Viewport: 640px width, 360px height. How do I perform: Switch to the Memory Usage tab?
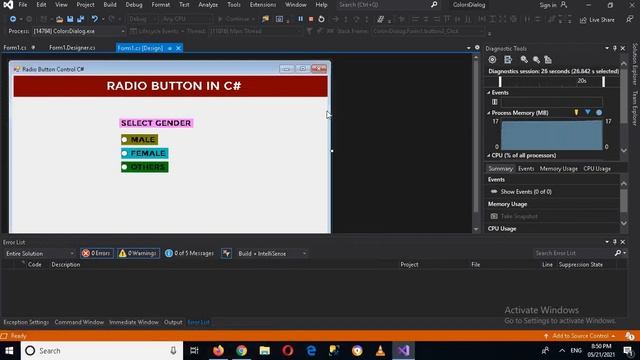click(x=558, y=169)
